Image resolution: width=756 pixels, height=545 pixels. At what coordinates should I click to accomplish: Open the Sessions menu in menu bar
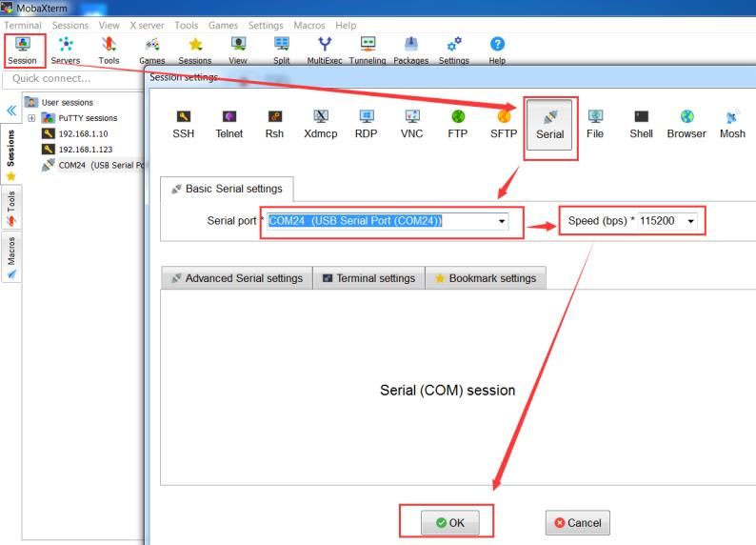(x=70, y=25)
